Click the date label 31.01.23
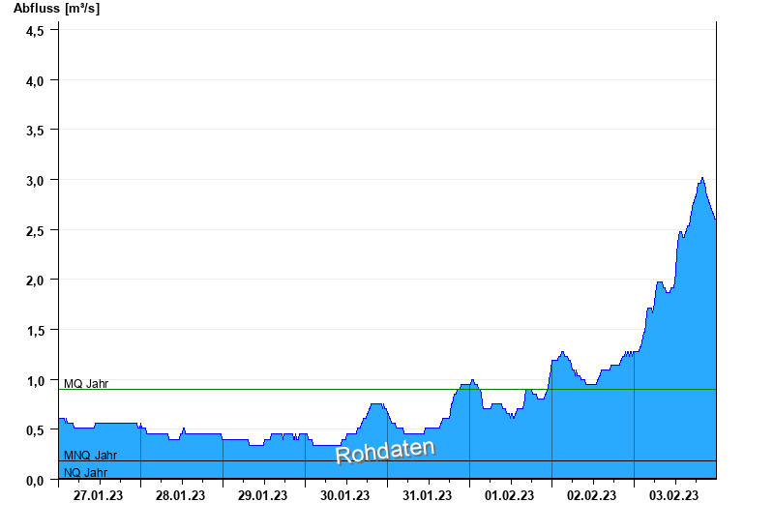 coord(427,495)
